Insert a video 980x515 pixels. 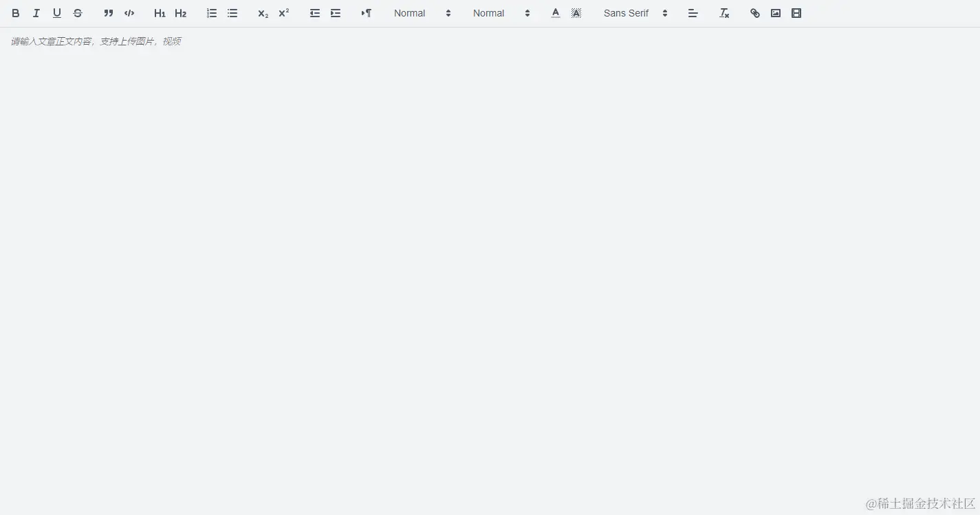[x=796, y=13]
